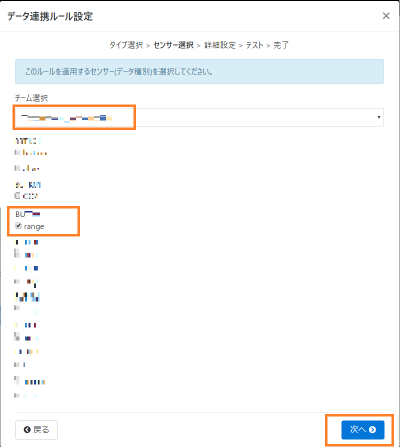Open the チーム選択 dropdown list
Viewport: 400px width, 447px height.
tap(199, 117)
